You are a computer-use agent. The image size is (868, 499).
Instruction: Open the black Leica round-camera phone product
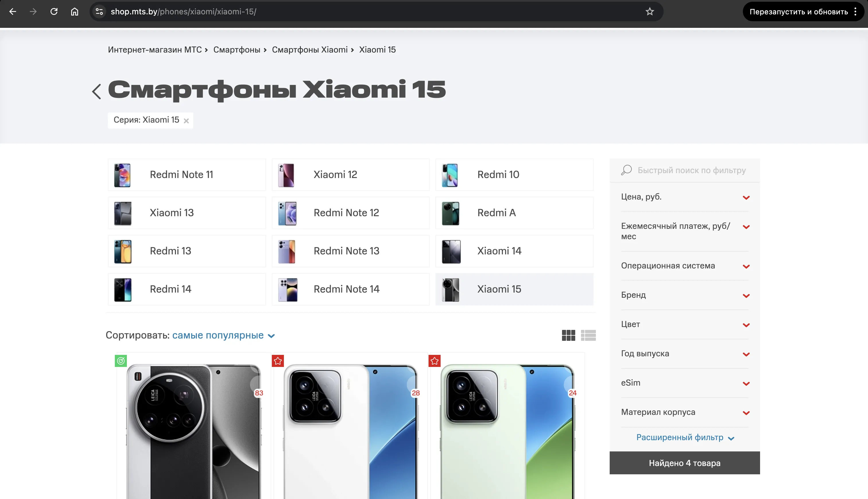click(193, 431)
